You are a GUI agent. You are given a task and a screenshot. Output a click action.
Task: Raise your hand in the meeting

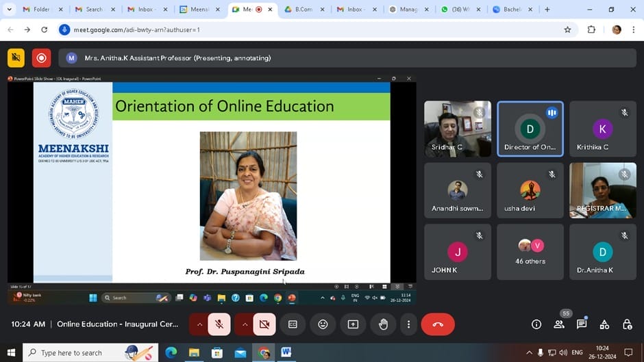pos(383,324)
